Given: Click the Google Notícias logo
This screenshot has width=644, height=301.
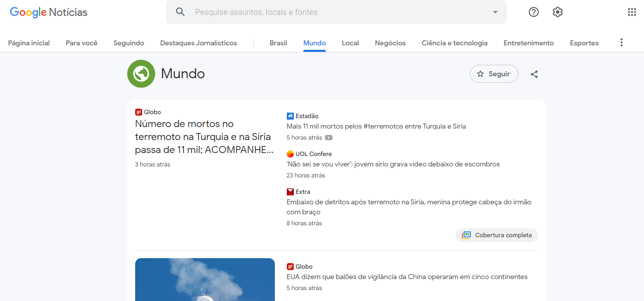Looking at the screenshot, I should pos(49,12).
